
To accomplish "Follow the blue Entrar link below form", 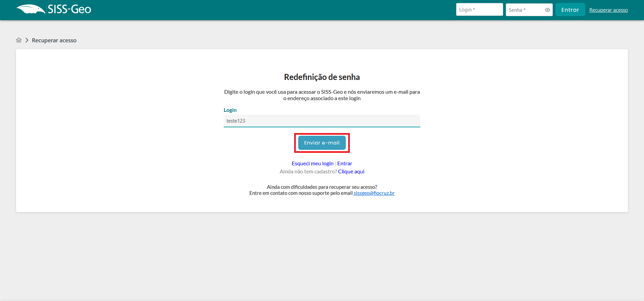I will pyautogui.click(x=344, y=164).
